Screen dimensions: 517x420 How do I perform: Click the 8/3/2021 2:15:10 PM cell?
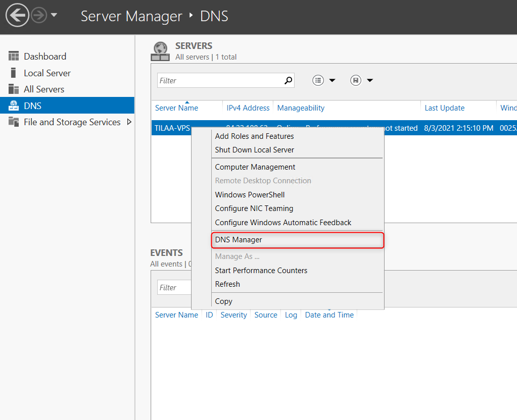pos(459,128)
